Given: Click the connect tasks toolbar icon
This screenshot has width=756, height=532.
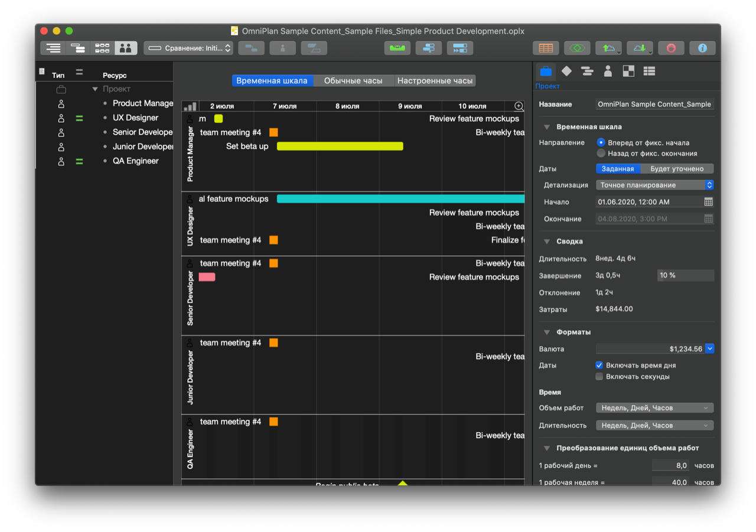Looking at the screenshot, I should 251,48.
